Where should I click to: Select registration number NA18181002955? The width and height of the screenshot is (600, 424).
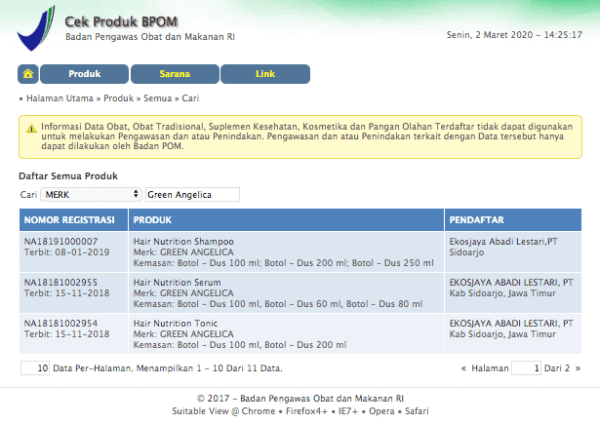coord(61,282)
